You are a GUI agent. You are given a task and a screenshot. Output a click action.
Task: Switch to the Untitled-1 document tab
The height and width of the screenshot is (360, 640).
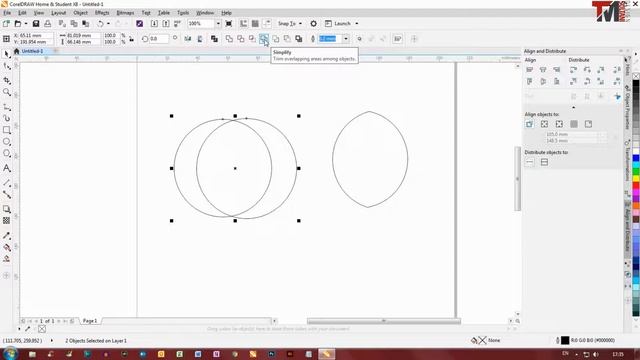click(x=32, y=51)
